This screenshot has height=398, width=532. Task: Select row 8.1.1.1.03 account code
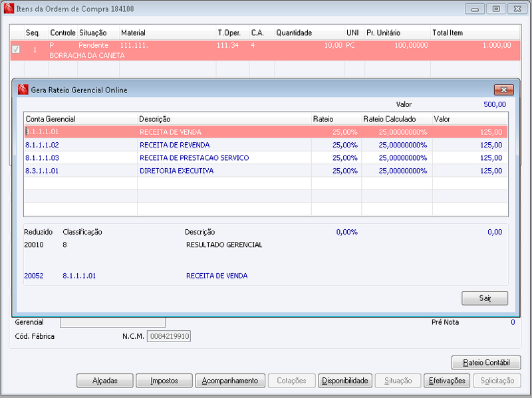tap(42, 158)
